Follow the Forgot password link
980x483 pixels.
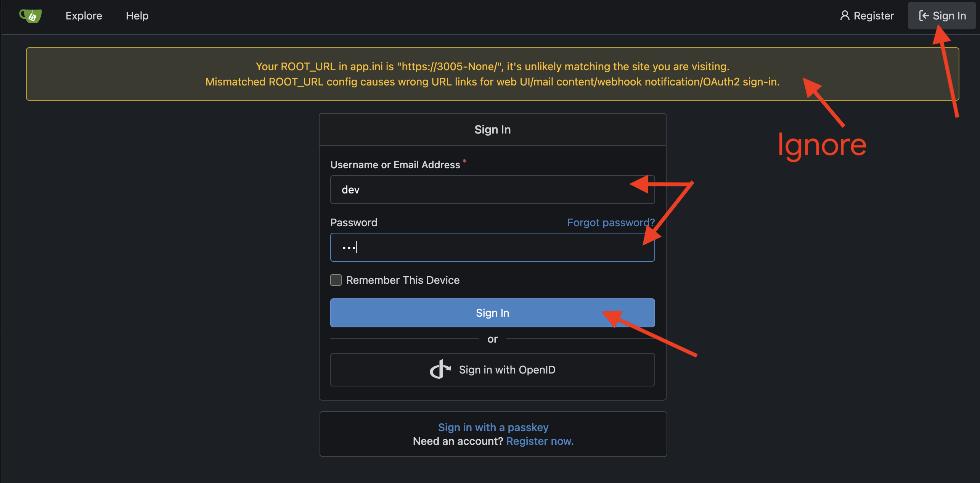610,222
